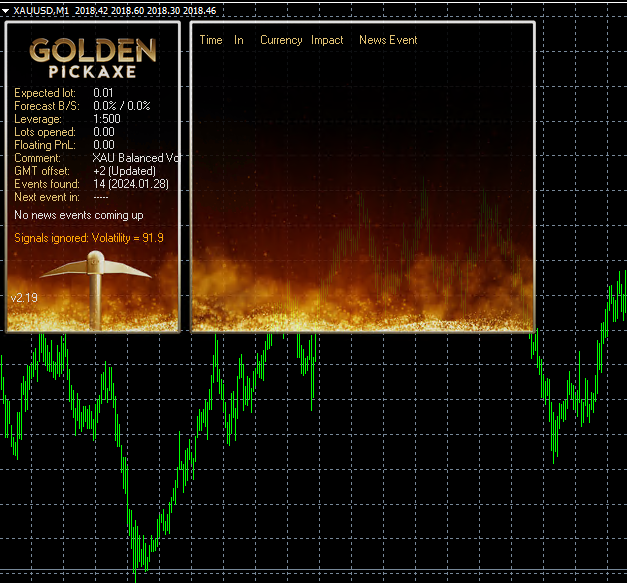
Task: Click the 'Lots opened:' label
Action: click(45, 132)
